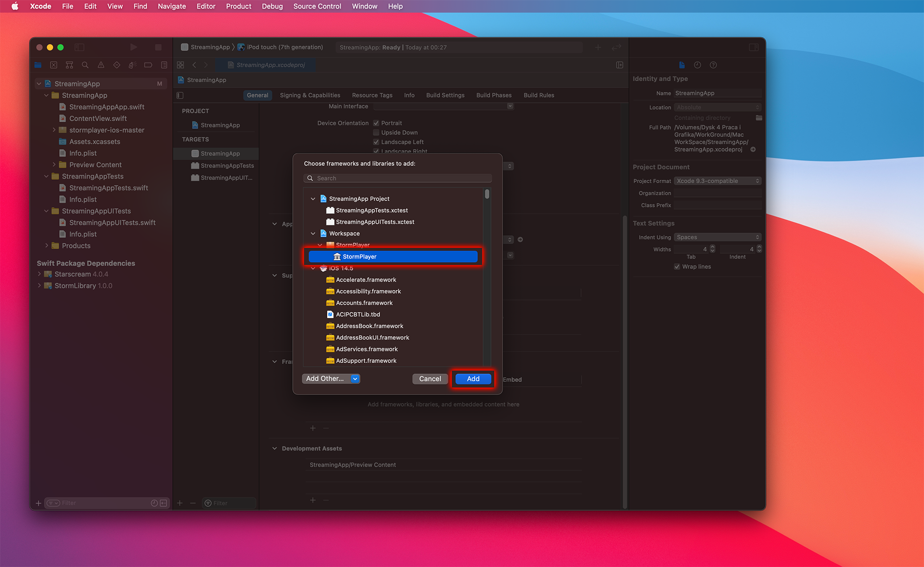Go back with the left chevron
The width and height of the screenshot is (924, 567).
click(194, 65)
